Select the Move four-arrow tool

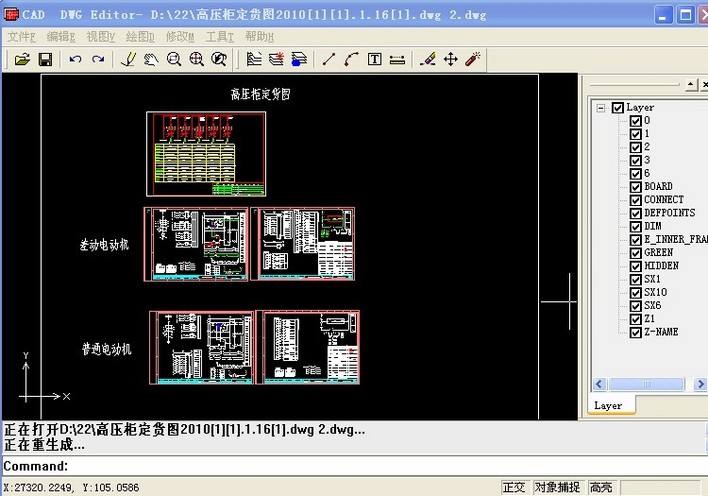(451, 59)
